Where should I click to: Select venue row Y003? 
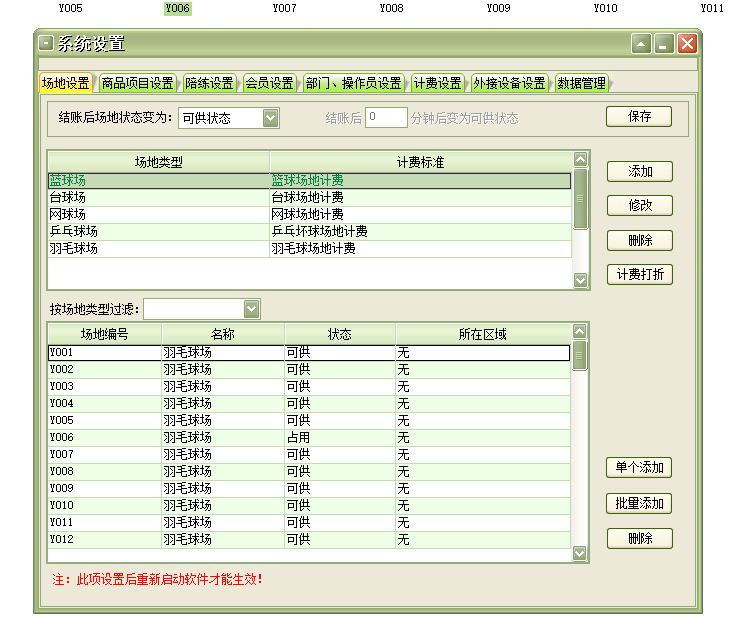click(x=309, y=387)
